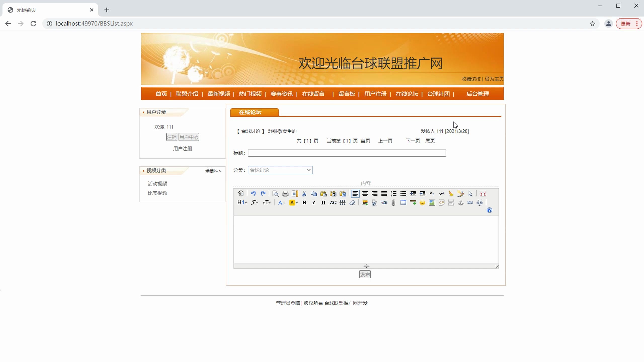Image resolution: width=644 pixels, height=362 pixels.
Task: Clean up HTML with the broom icon
Action: tap(451, 193)
